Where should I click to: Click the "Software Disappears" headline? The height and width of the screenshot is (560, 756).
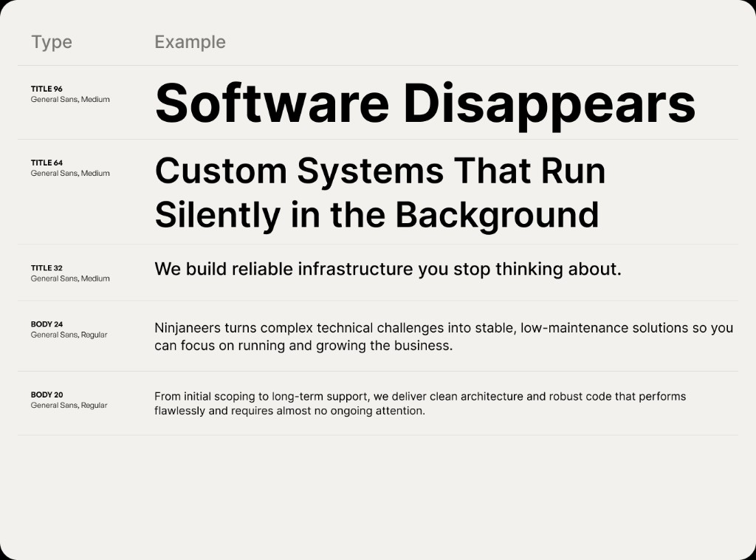425,105
